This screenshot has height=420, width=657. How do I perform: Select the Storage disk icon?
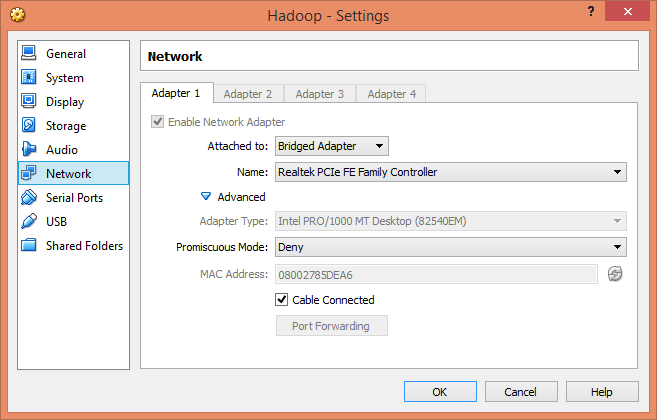point(29,125)
